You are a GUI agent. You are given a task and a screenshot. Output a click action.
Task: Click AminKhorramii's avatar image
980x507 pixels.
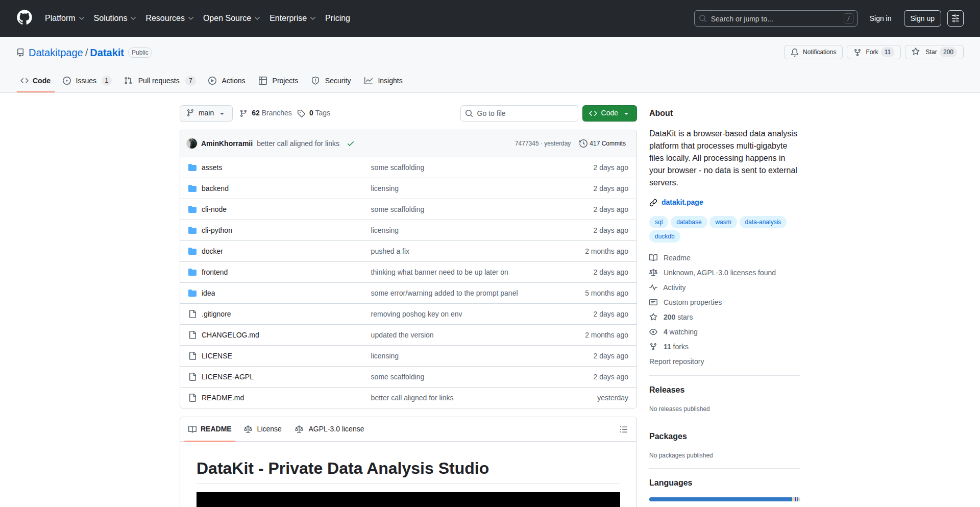pos(192,143)
